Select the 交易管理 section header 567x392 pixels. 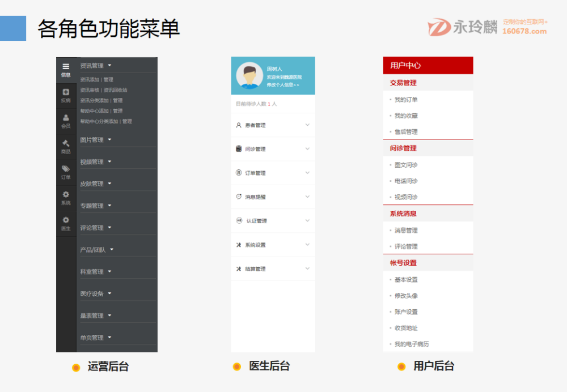coord(403,83)
